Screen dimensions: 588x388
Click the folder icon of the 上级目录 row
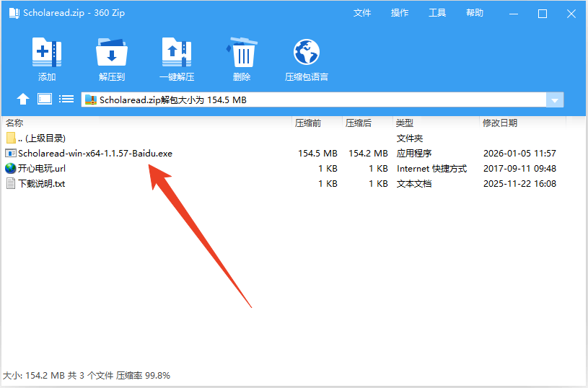[11, 138]
